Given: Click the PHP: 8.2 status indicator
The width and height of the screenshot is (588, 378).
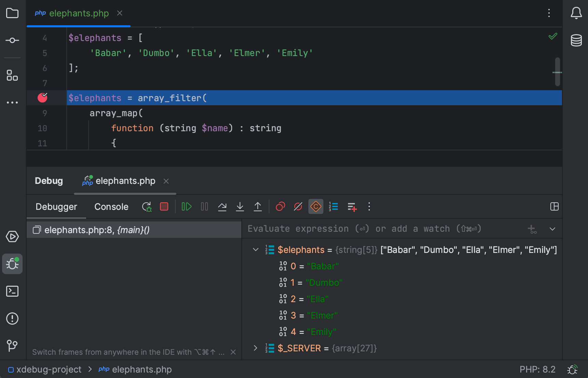Looking at the screenshot, I should coord(537,369).
